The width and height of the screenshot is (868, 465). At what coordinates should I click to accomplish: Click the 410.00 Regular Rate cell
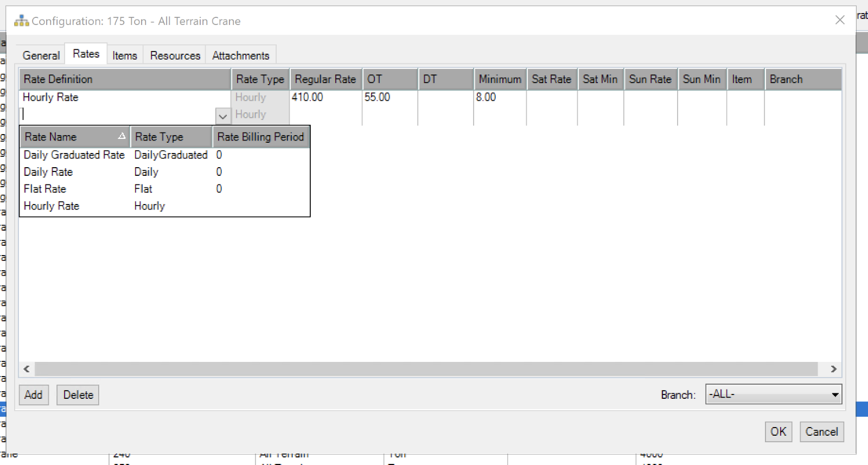[325, 98]
